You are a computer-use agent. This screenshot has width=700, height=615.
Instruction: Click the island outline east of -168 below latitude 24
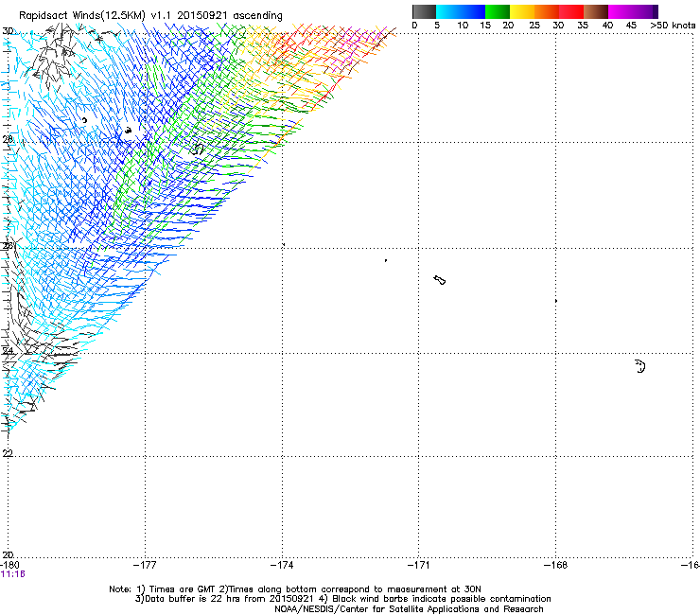(640, 366)
